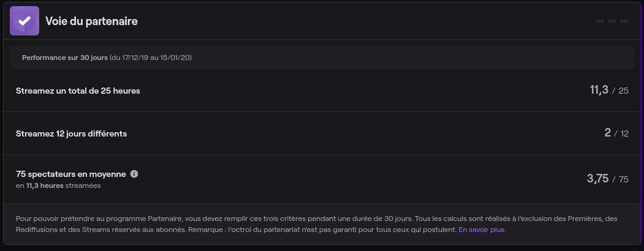Select "Streamez un total de 25 heures" row
The height and width of the screenshot is (251, 644).
pos(78,91)
